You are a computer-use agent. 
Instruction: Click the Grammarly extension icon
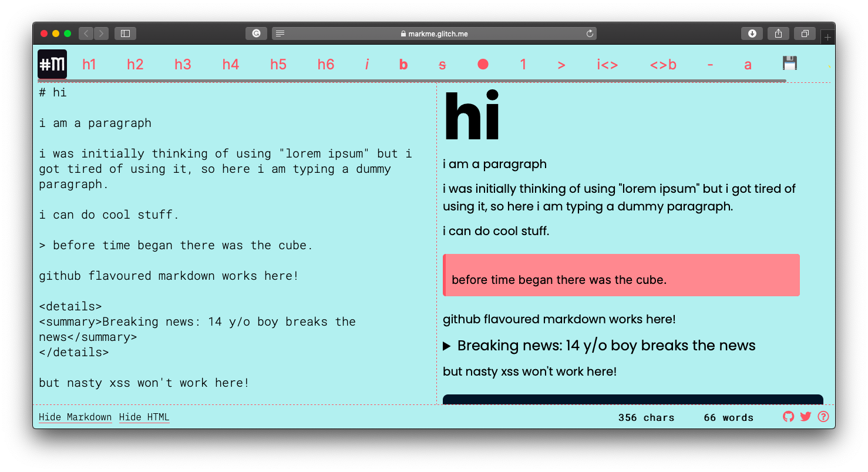point(256,34)
